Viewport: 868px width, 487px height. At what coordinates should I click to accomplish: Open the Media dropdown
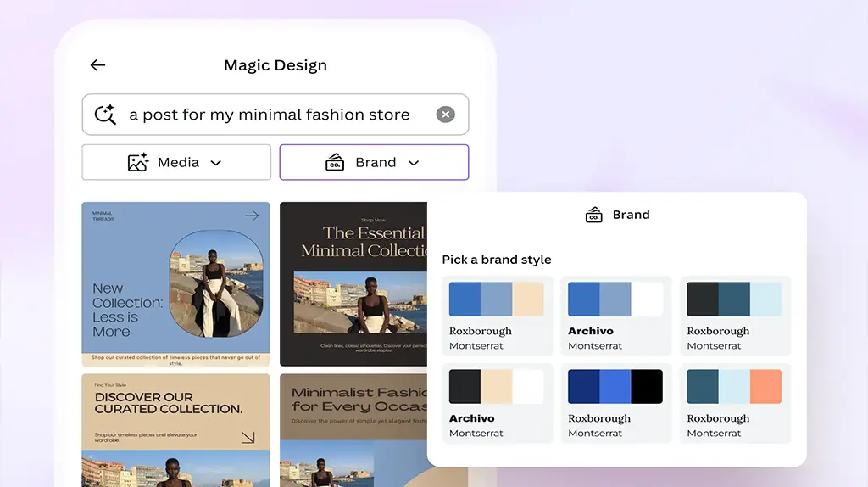pos(176,162)
